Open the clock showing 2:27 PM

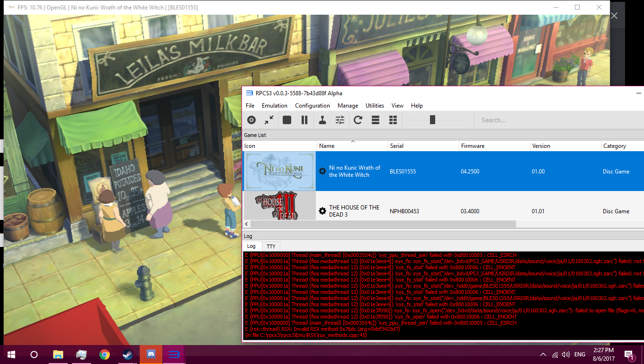click(x=603, y=355)
